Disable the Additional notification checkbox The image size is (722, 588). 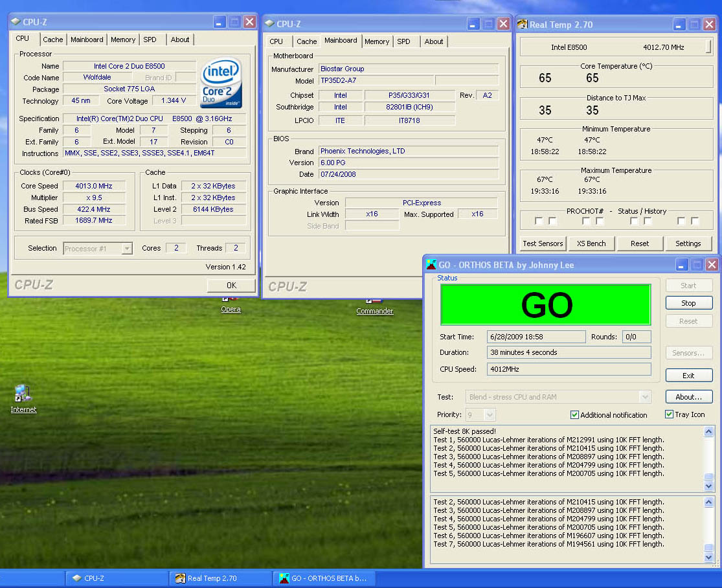pyautogui.click(x=574, y=415)
